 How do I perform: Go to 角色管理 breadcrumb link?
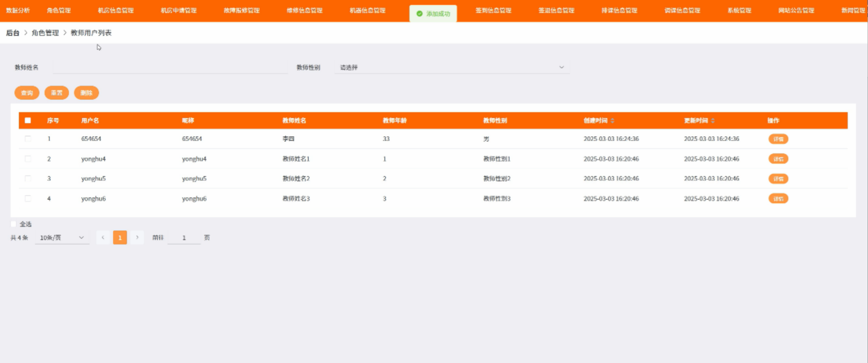(45, 33)
